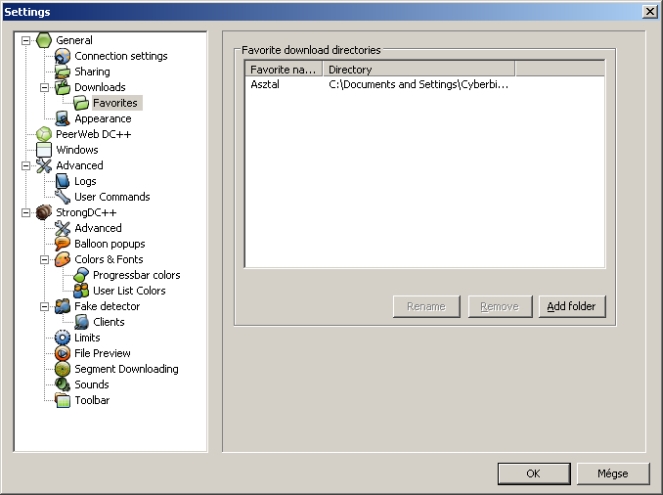Image resolution: width=663 pixels, height=495 pixels.
Task: Click the User Commands wrench icon
Action: pos(63,197)
